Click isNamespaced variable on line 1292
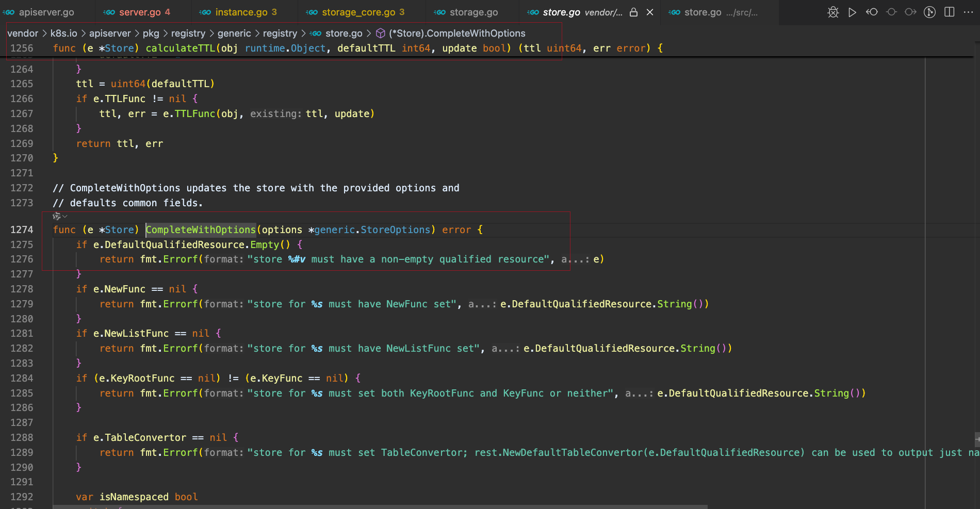This screenshot has width=980, height=509. tap(134, 497)
